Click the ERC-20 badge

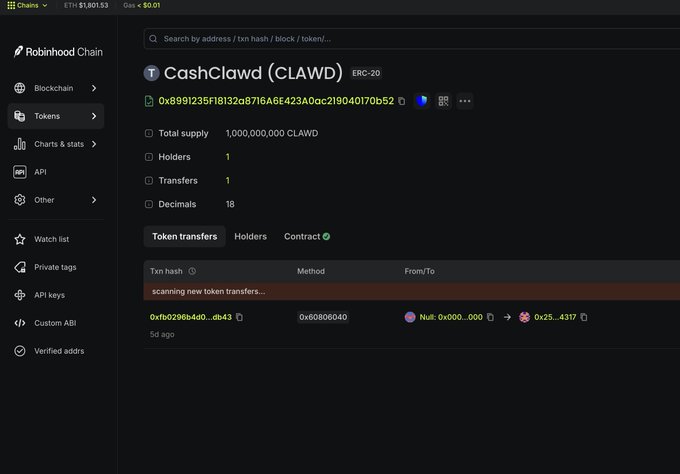(366, 73)
